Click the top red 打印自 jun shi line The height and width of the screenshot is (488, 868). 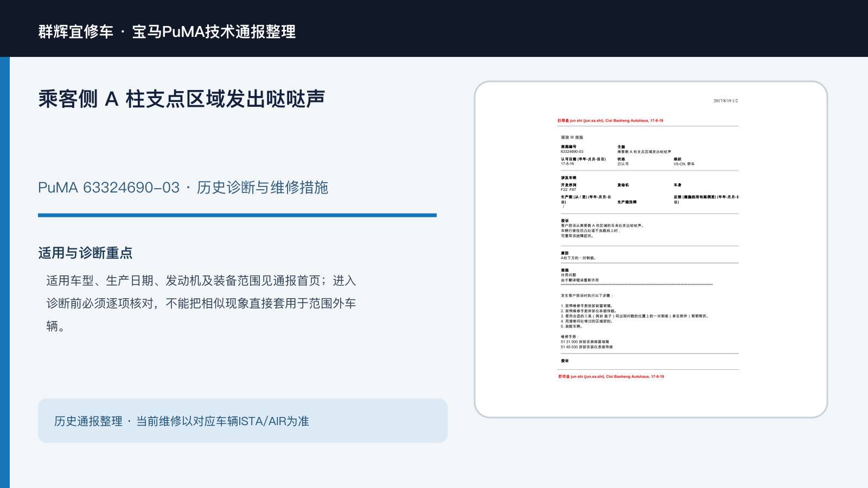(x=610, y=121)
